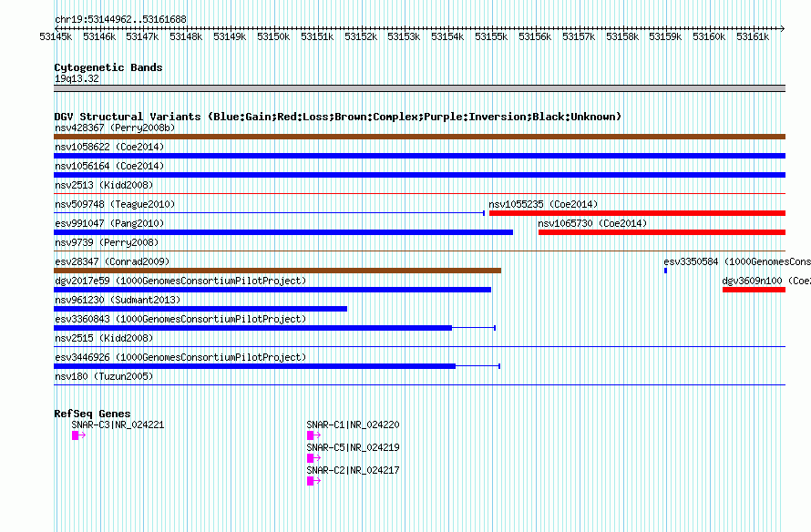Open the nsv428367 (Perry2008b) label
The height and width of the screenshot is (532, 811).
[115, 128]
